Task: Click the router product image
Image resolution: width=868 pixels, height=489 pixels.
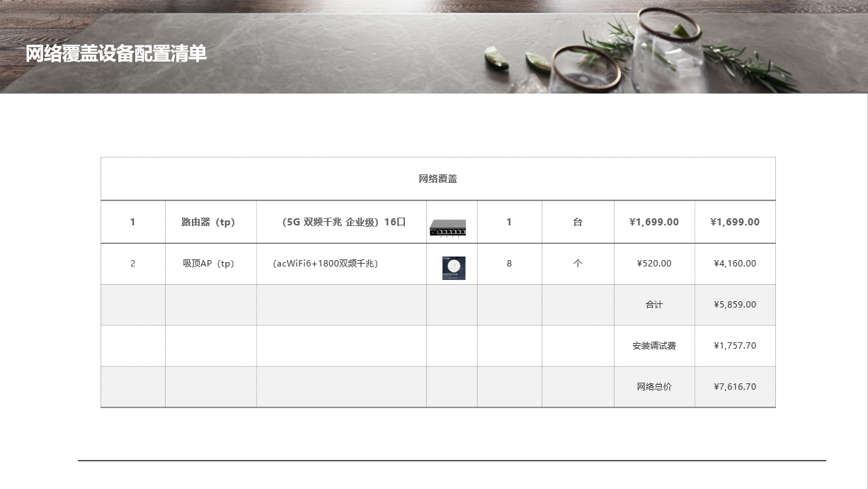Action: coord(447,227)
